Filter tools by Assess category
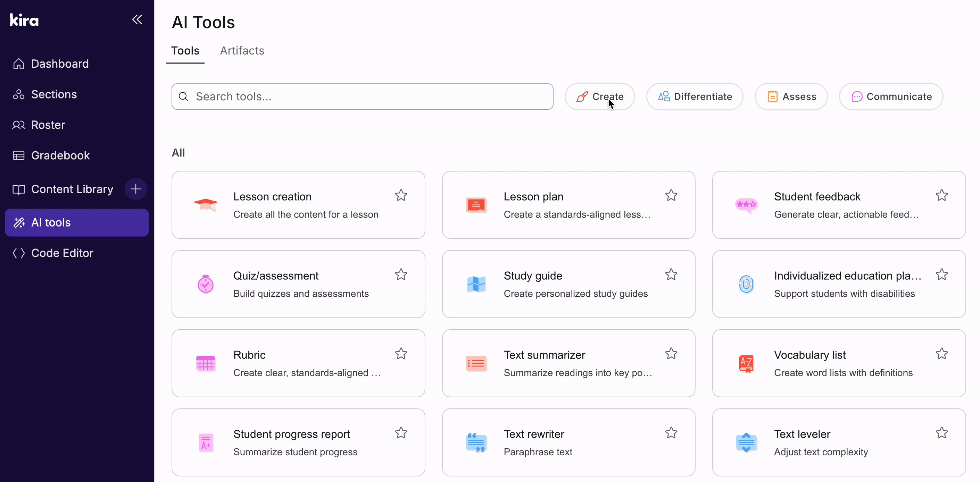This screenshot has height=482, width=980. [791, 96]
